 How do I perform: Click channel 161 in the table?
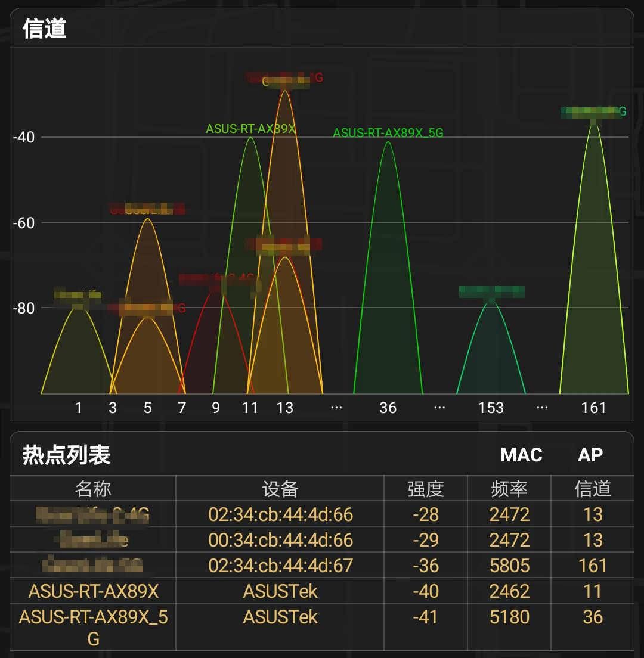pos(592,566)
